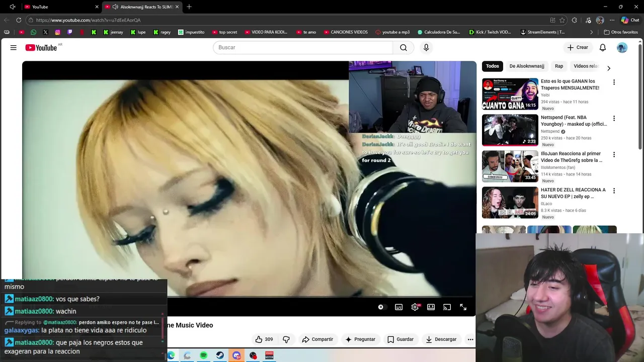Show more filter chips with right arrow
The image size is (644, 362).
(609, 68)
